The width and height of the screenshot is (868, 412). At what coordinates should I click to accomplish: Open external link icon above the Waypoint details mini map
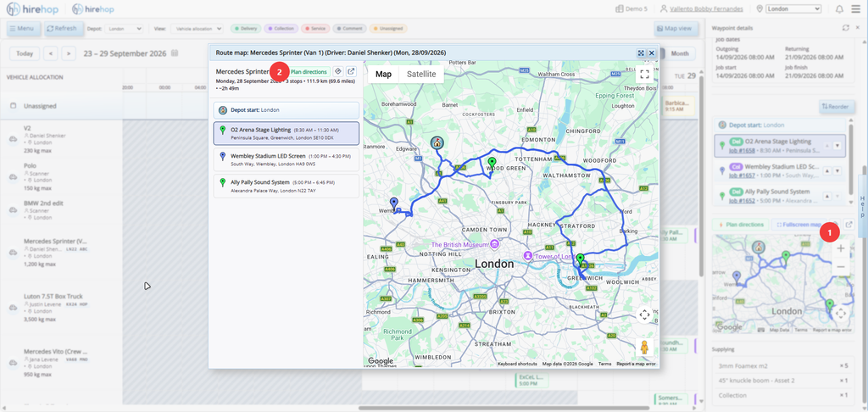[849, 225]
